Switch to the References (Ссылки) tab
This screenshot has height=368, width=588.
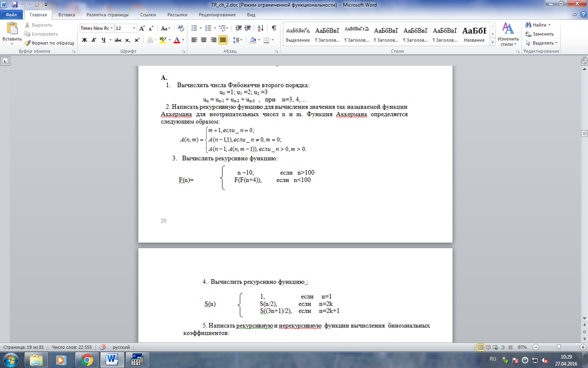(x=148, y=15)
